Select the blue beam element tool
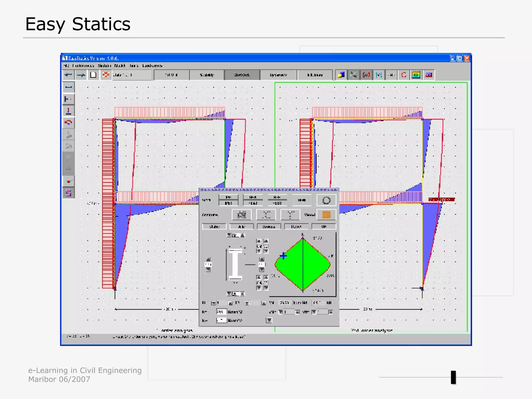The height and width of the screenshot is (399, 532). click(x=69, y=87)
